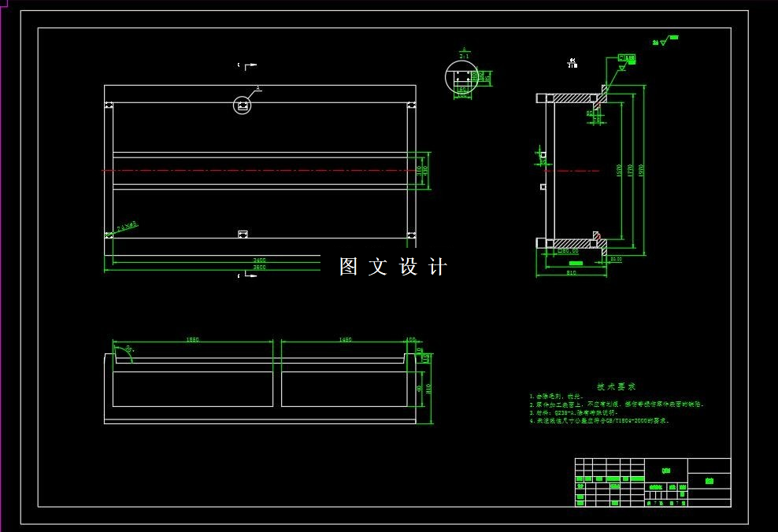Select the 技术要求 heading text

click(x=616, y=386)
